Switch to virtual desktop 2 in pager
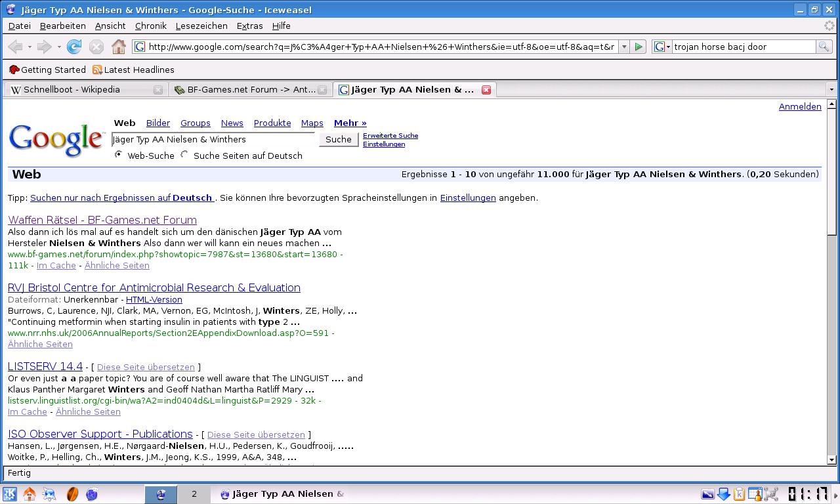Viewport: 840px width, 504px height. 194,494
